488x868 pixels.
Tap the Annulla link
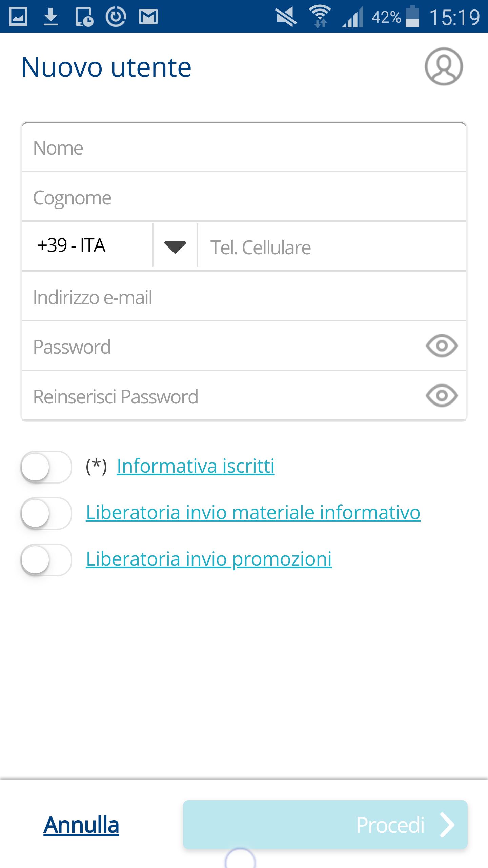coord(81,825)
